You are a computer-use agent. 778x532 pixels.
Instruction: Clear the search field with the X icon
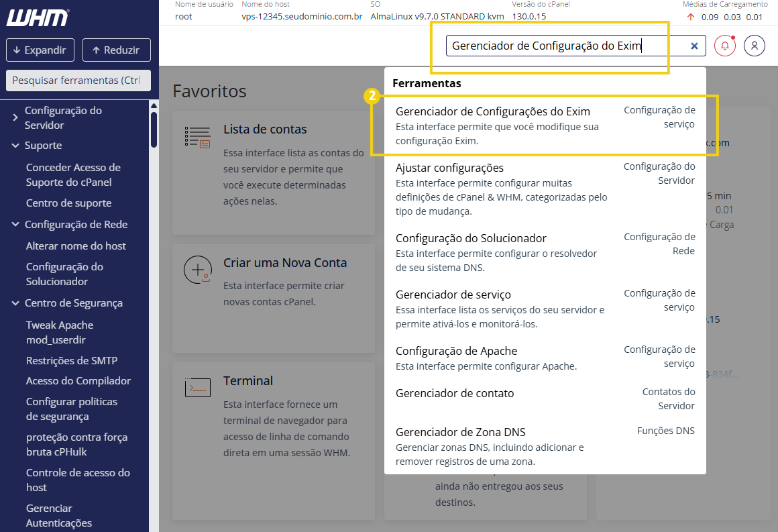tap(693, 45)
